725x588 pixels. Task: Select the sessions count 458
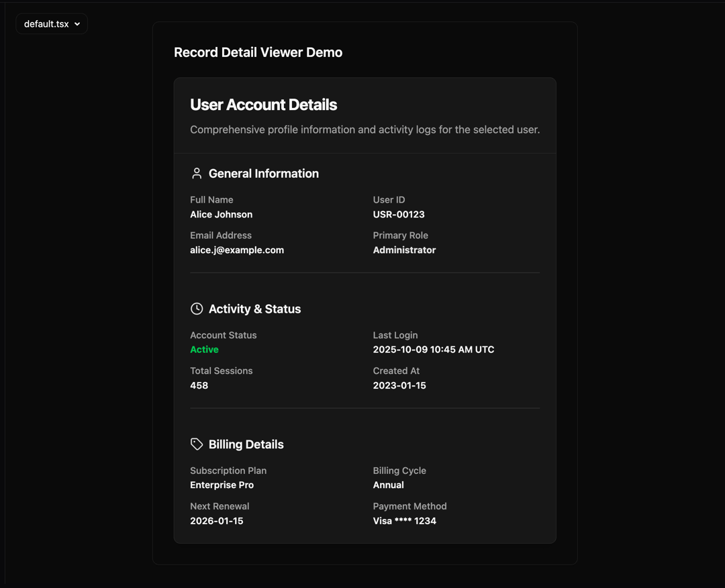pyautogui.click(x=199, y=385)
